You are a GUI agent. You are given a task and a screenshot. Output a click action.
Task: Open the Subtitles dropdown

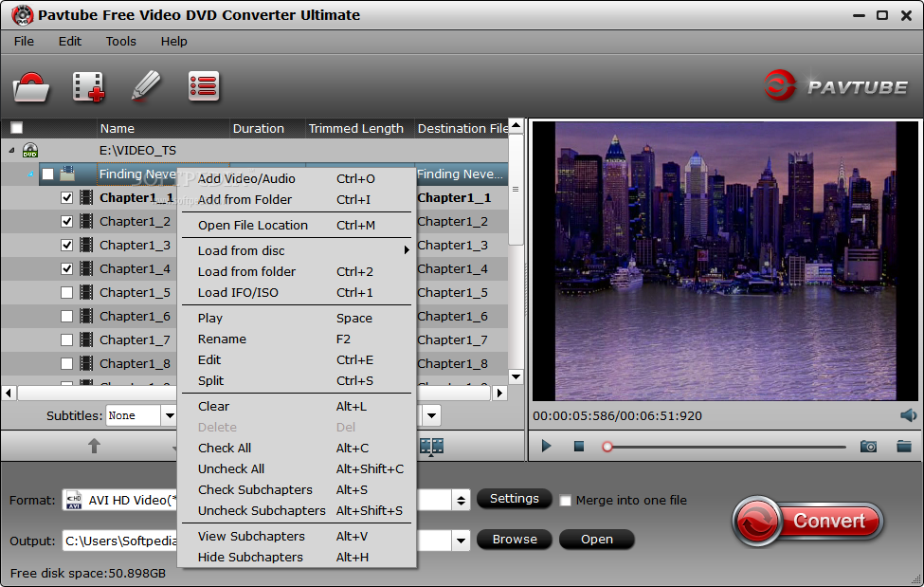coord(169,415)
